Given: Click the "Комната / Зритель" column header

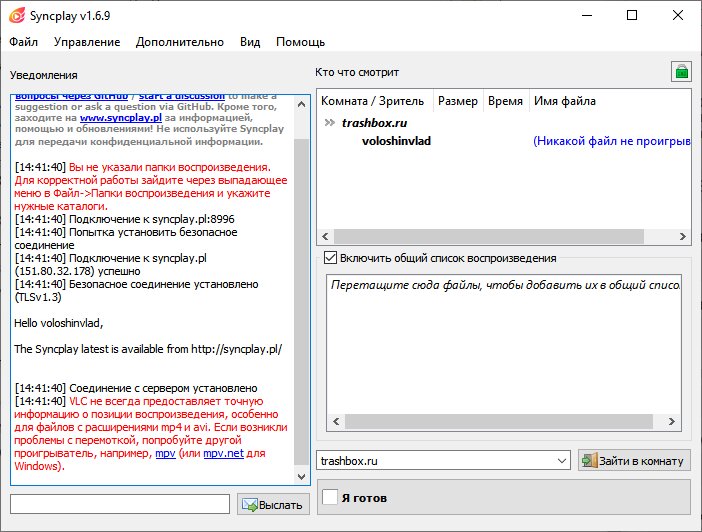Looking at the screenshot, I should click(374, 101).
